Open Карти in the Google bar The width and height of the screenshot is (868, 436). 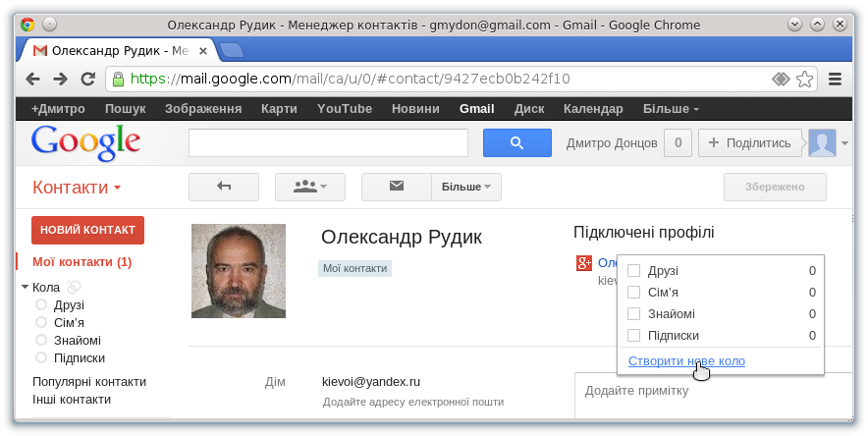click(279, 109)
